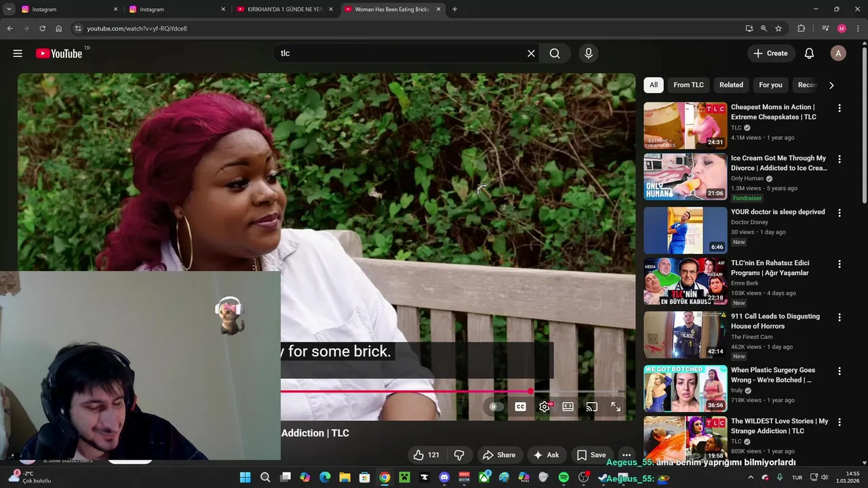
Task: Open Minecraft from the taskbar
Action: tap(404, 477)
